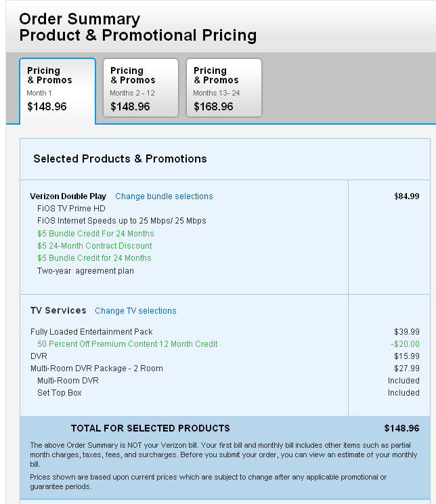The width and height of the screenshot is (436, 504).
Task: Click the Selected Products & Promotions heading
Action: click(x=120, y=159)
